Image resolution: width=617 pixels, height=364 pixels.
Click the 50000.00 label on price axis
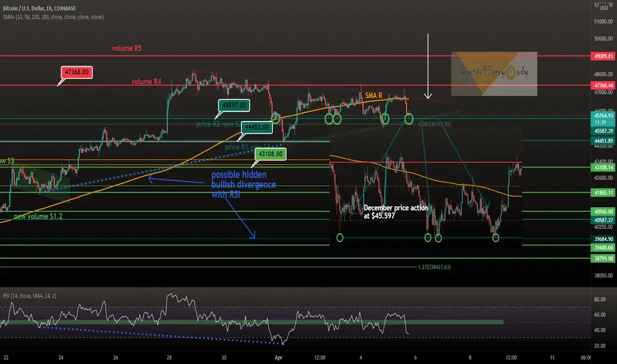pos(603,38)
